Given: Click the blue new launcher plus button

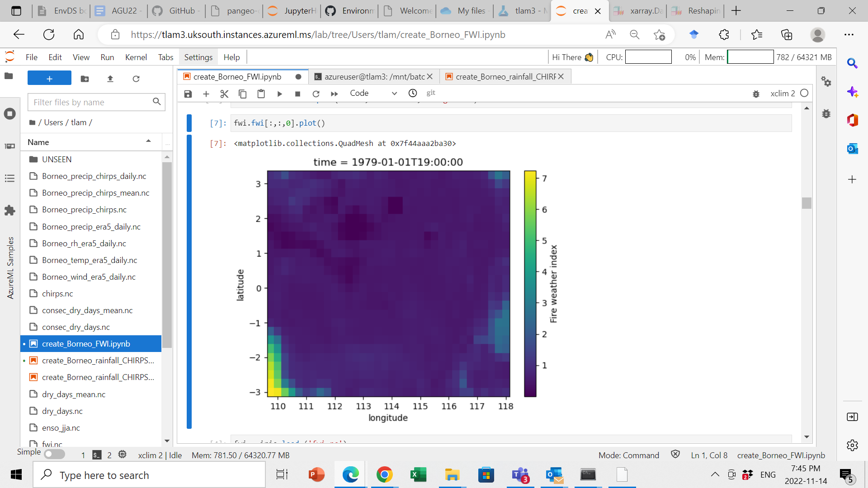Looking at the screenshot, I should coord(49,78).
